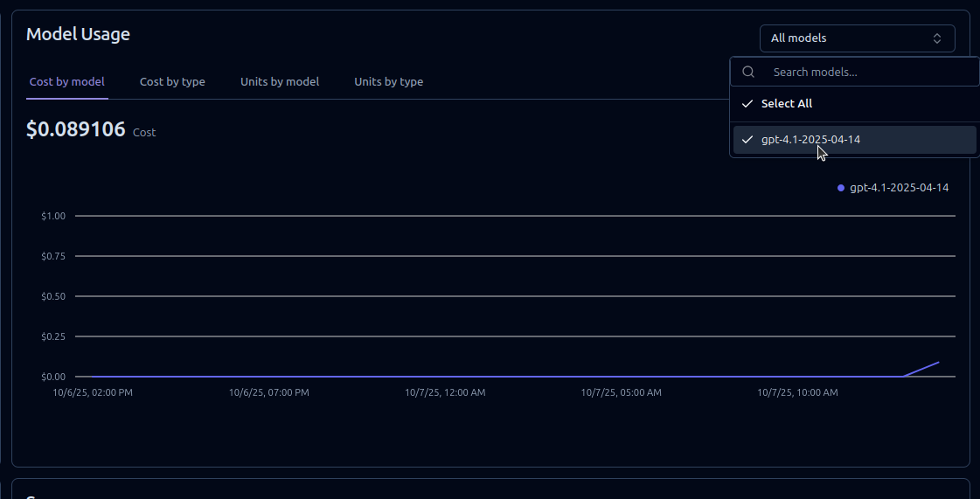Screen dimensions: 980x499
Task: Collapse the All models dropdown
Action: click(x=857, y=38)
